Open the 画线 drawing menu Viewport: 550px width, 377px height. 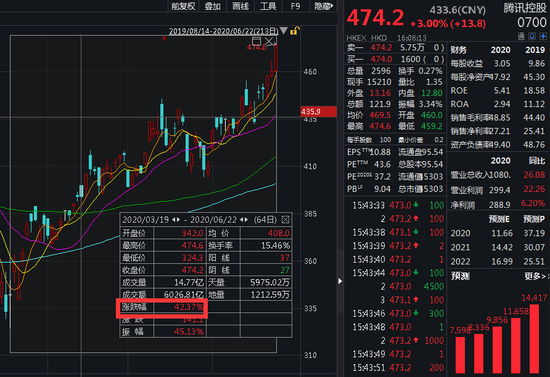240,6
